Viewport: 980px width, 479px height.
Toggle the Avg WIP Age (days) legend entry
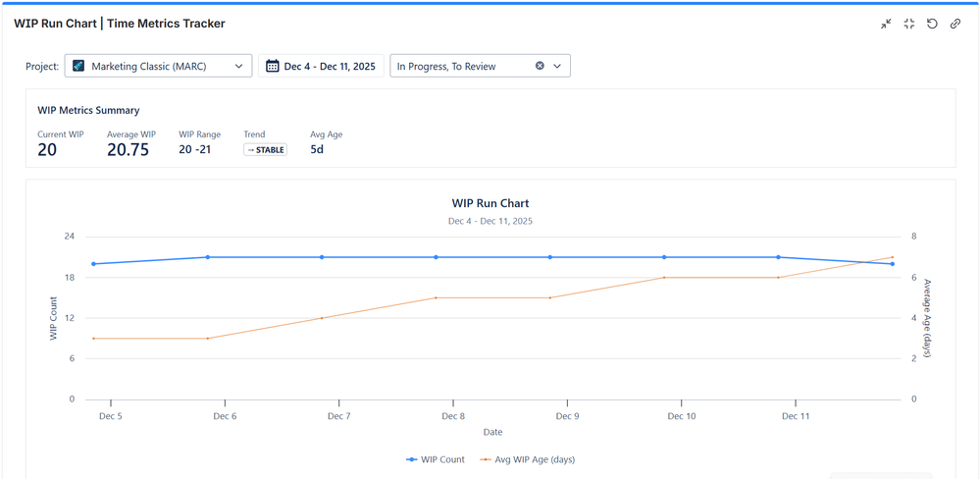(528, 459)
